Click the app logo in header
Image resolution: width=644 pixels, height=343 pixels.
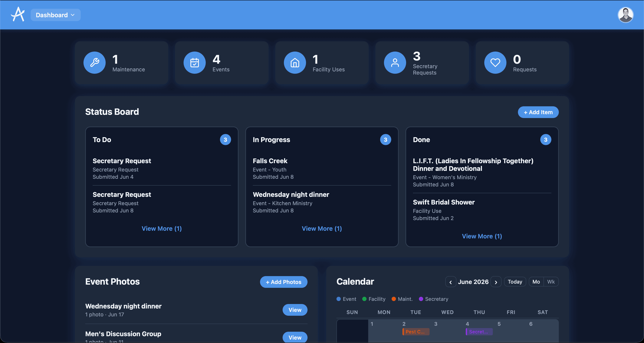(18, 14)
